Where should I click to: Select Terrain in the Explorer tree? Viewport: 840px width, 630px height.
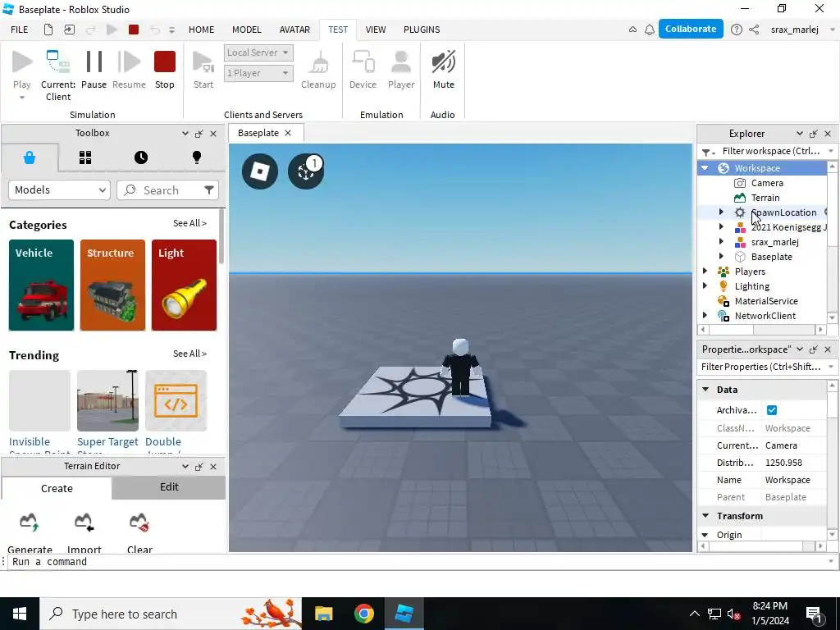[x=765, y=198]
